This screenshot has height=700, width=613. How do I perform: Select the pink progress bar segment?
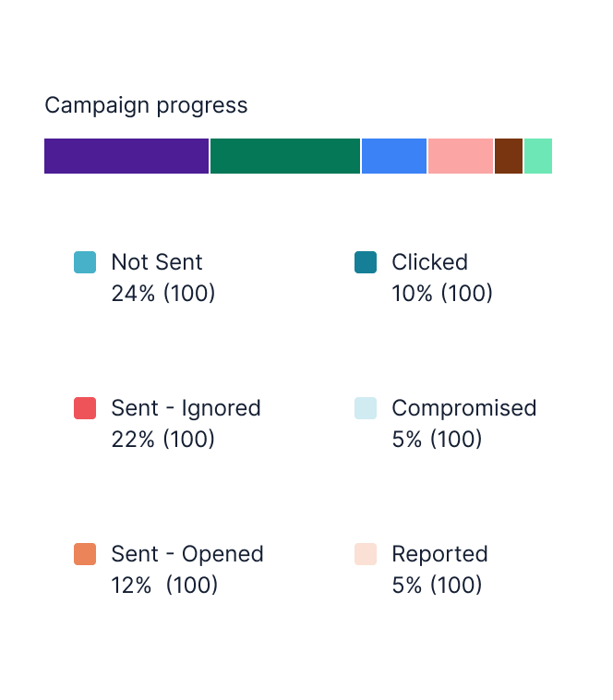461,156
